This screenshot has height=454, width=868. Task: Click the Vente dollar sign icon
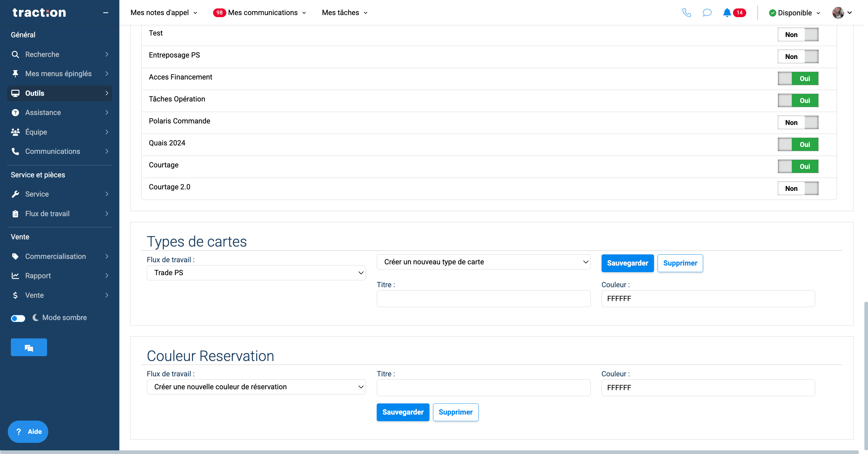pos(15,295)
